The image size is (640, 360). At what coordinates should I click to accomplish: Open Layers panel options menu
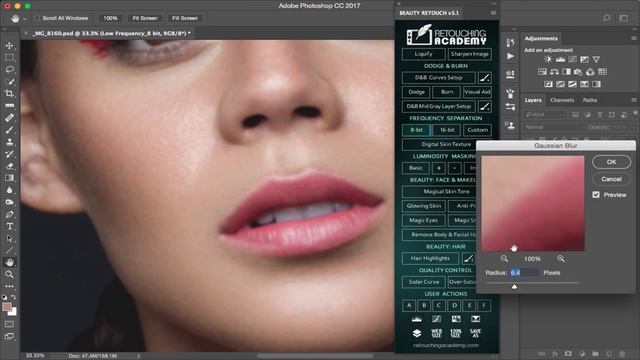(634, 100)
